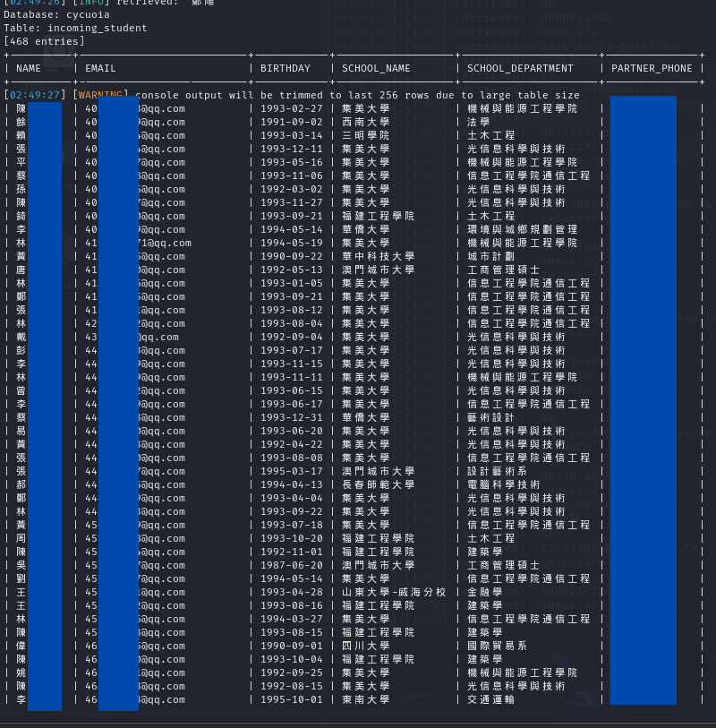Click the name cell starting with 賴
716x728 pixels.
click(21, 135)
